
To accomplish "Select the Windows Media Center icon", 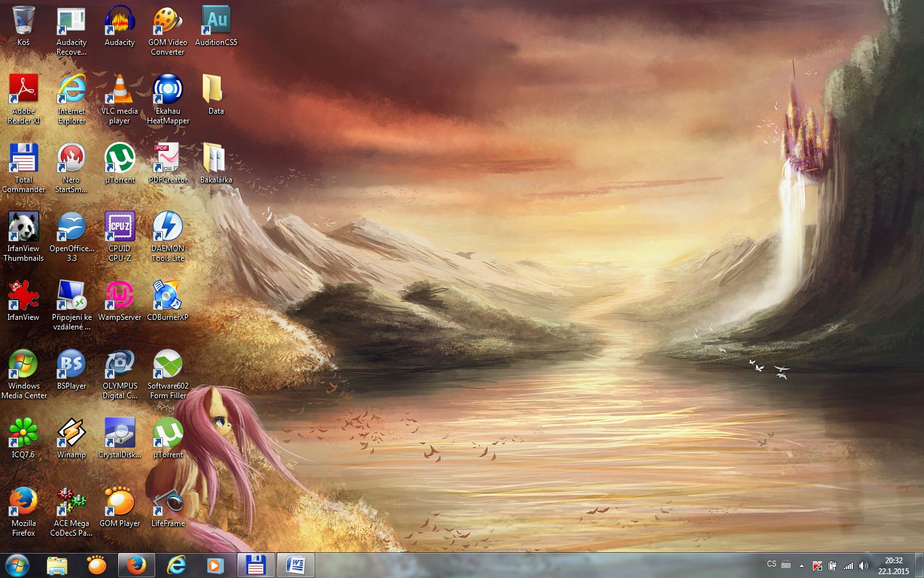I will coord(24,374).
